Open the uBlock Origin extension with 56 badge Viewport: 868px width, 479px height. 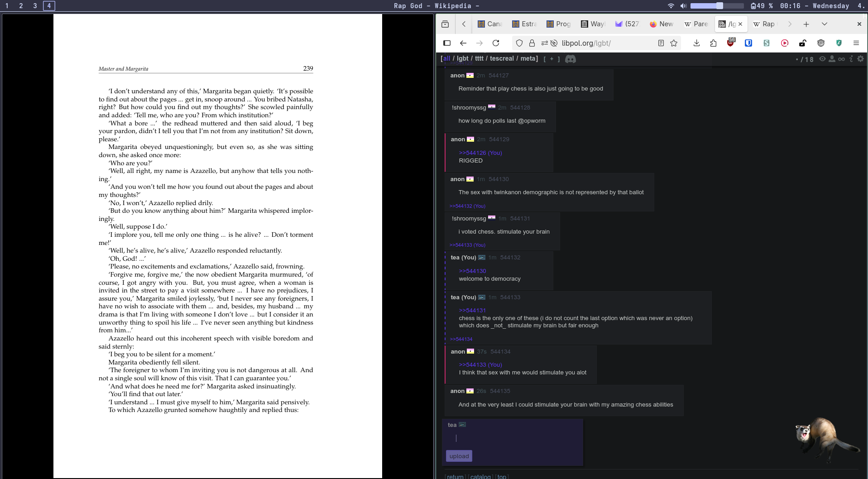(731, 42)
